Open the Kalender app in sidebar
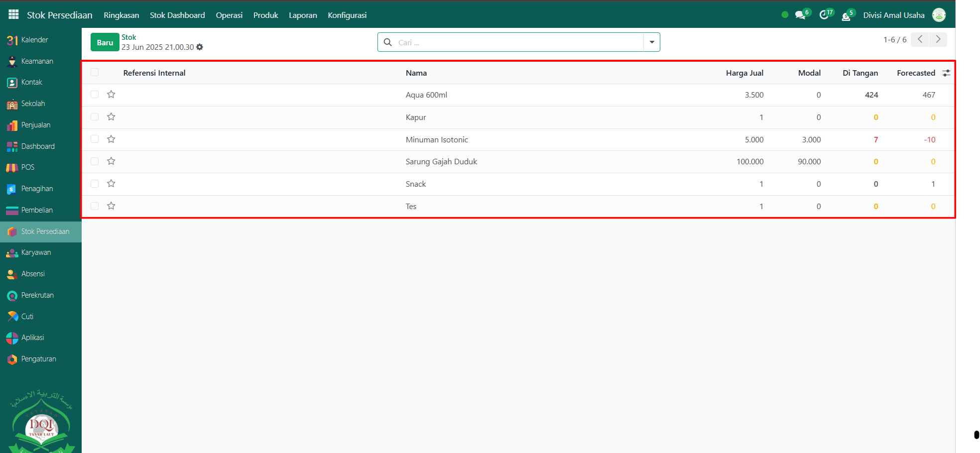 (x=34, y=40)
